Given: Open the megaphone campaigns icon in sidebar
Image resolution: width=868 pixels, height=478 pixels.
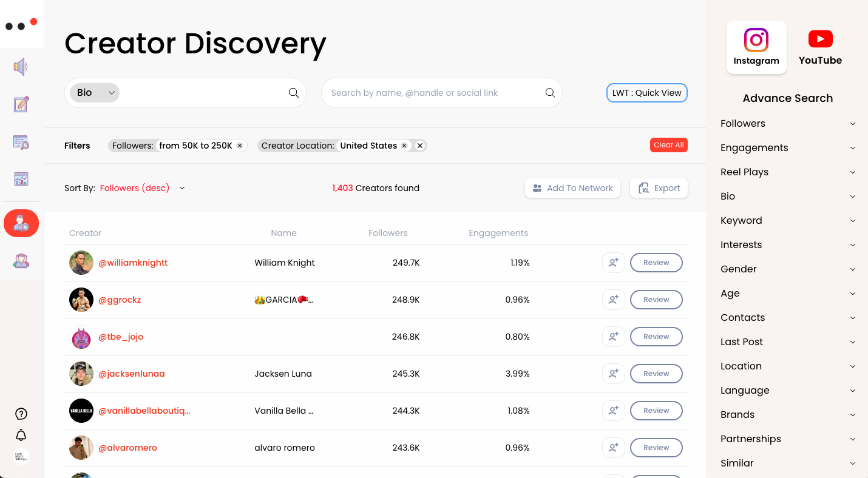Looking at the screenshot, I should [x=21, y=67].
